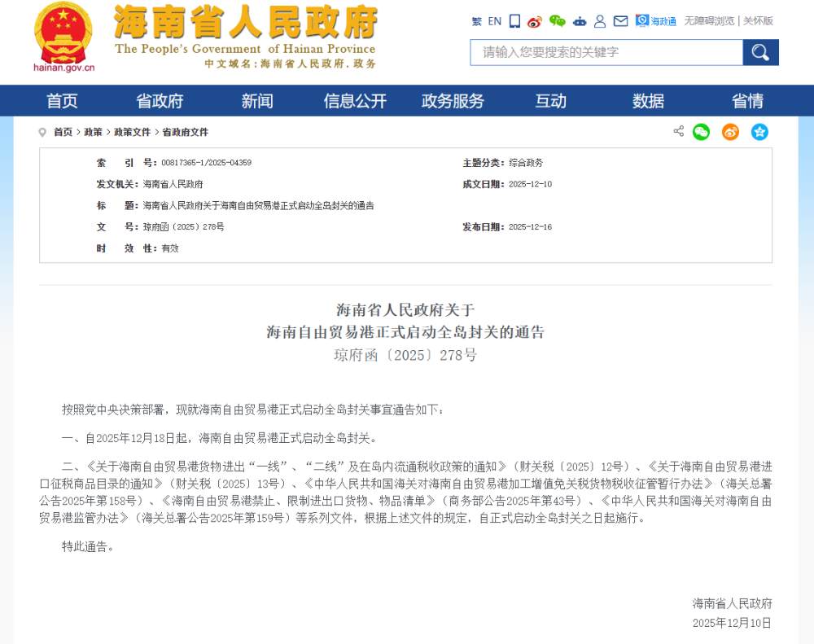Select the 政务服务 menu item
The height and width of the screenshot is (644, 814).
coord(452,100)
